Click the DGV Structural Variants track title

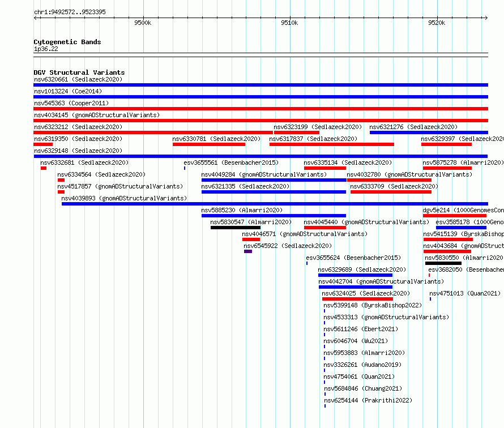tap(79, 72)
